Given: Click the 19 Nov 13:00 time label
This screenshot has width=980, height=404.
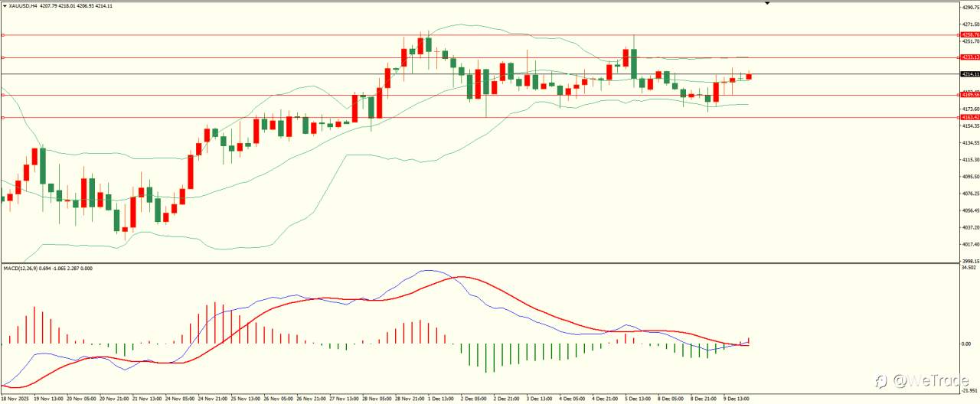Looking at the screenshot, I should [47, 399].
